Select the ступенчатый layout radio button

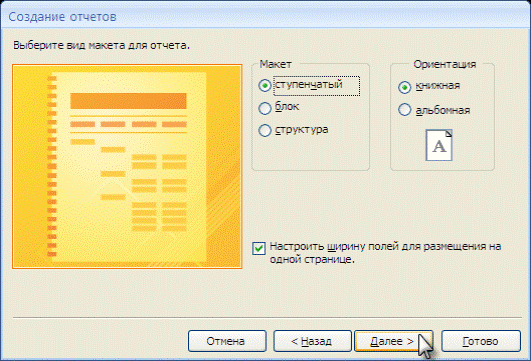[x=264, y=85]
